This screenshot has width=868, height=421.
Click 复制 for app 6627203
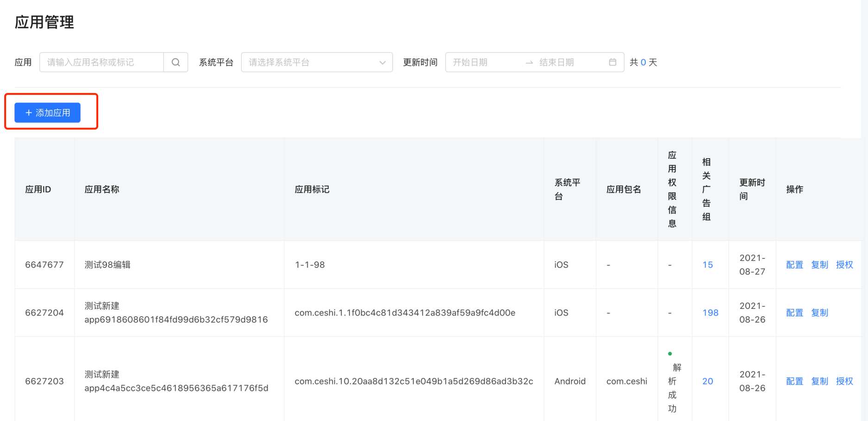(819, 382)
